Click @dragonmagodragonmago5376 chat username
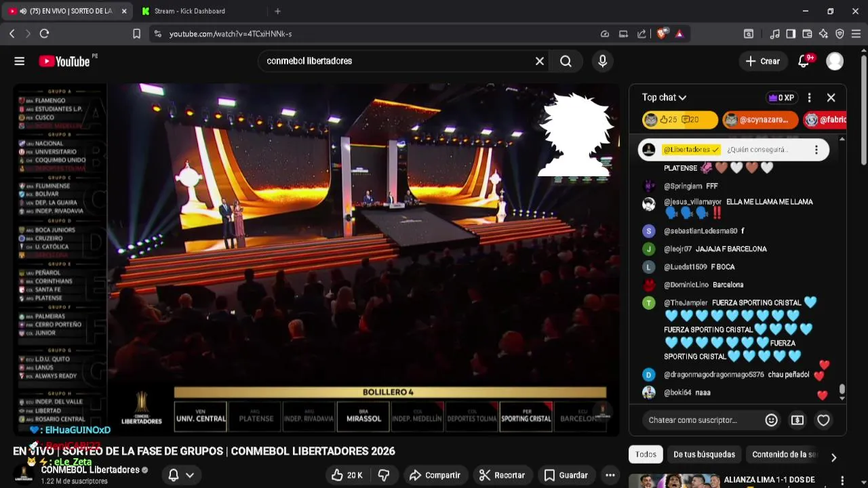868x488 pixels. [x=714, y=375]
